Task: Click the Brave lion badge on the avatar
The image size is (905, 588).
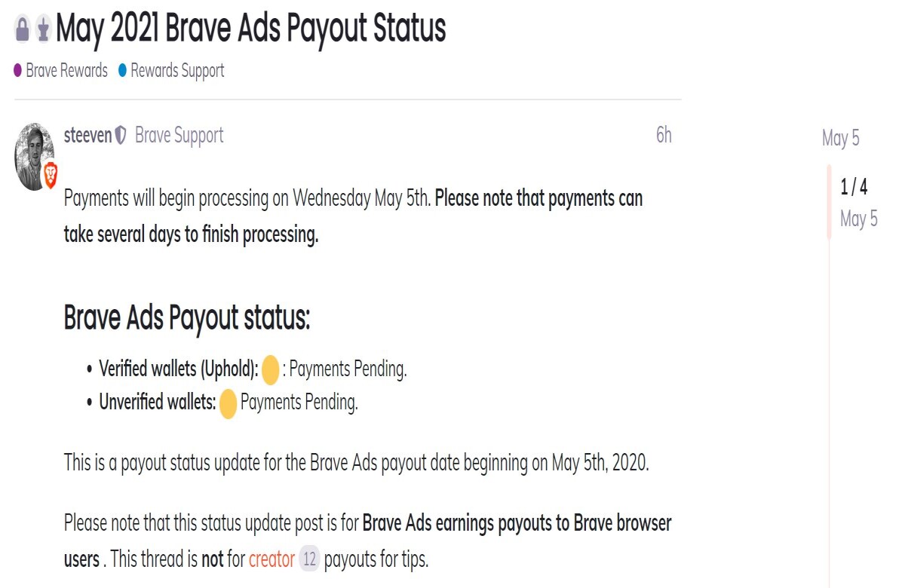Action: click(51, 175)
